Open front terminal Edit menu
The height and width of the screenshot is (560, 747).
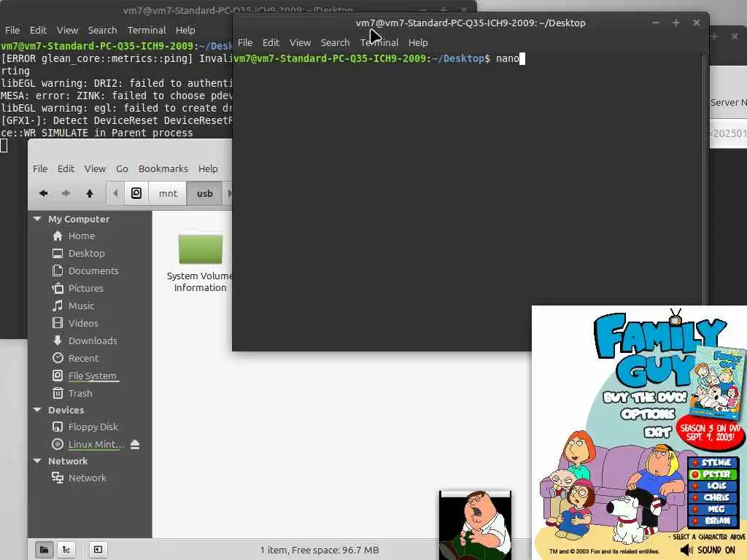271,42
